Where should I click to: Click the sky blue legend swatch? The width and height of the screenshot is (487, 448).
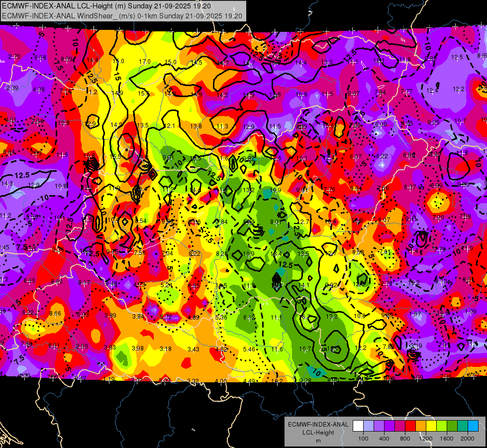473,426
